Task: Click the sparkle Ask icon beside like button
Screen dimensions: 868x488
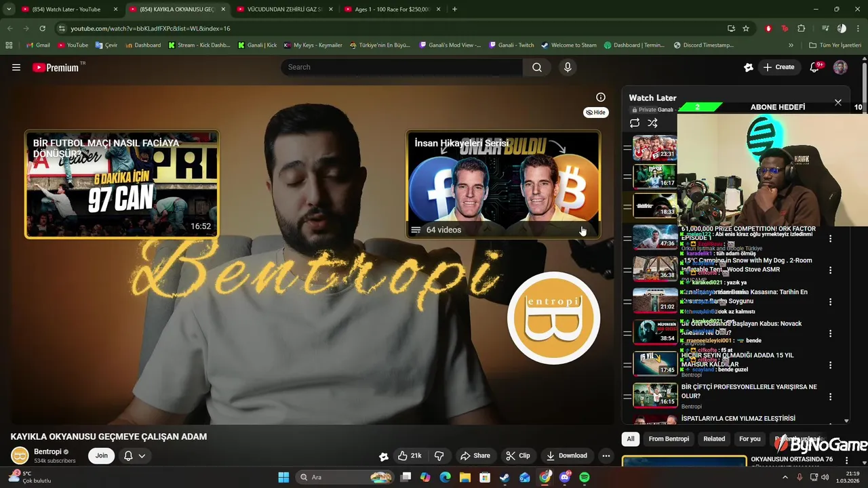Action: 383,456
